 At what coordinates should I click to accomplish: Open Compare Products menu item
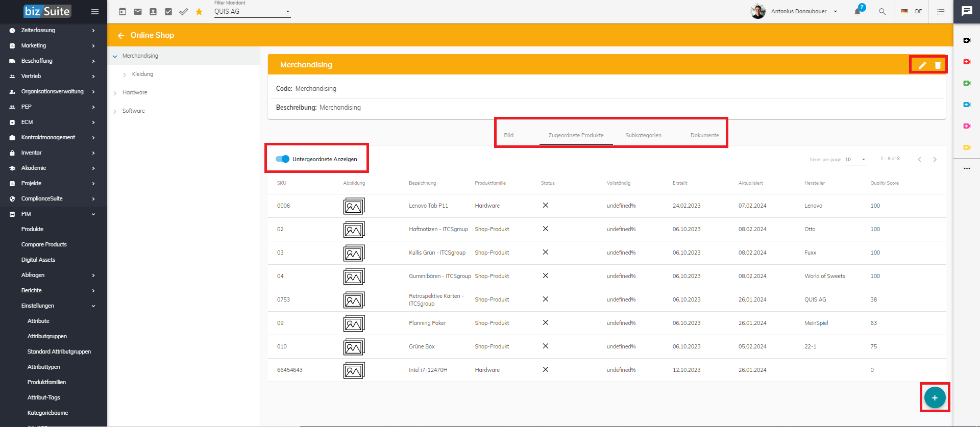44,244
